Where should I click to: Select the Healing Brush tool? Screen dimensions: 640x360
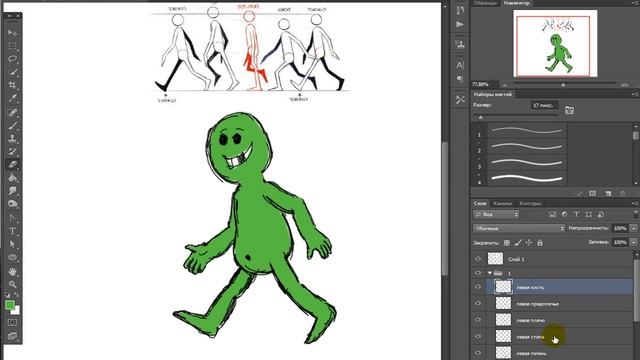tap(12, 112)
